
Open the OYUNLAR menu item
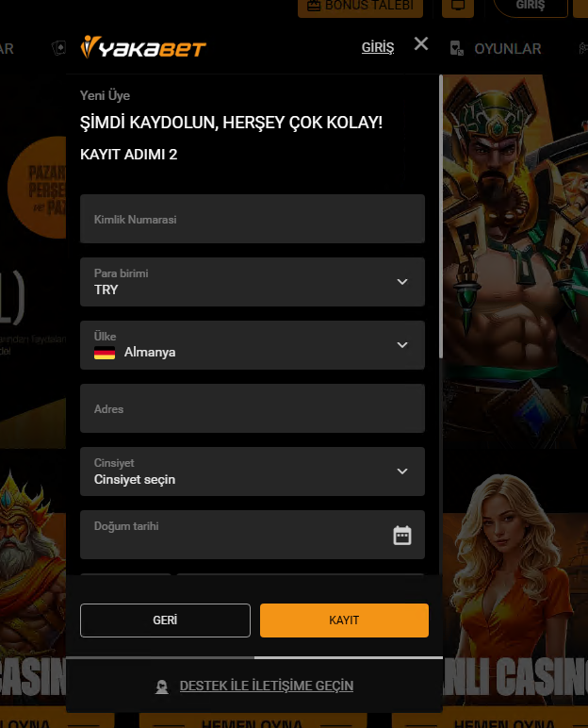[507, 49]
